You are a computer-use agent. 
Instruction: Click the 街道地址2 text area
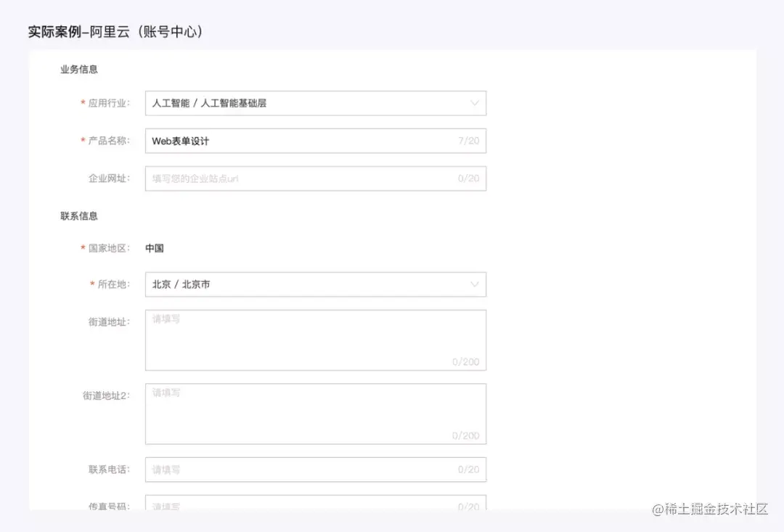pyautogui.click(x=316, y=414)
